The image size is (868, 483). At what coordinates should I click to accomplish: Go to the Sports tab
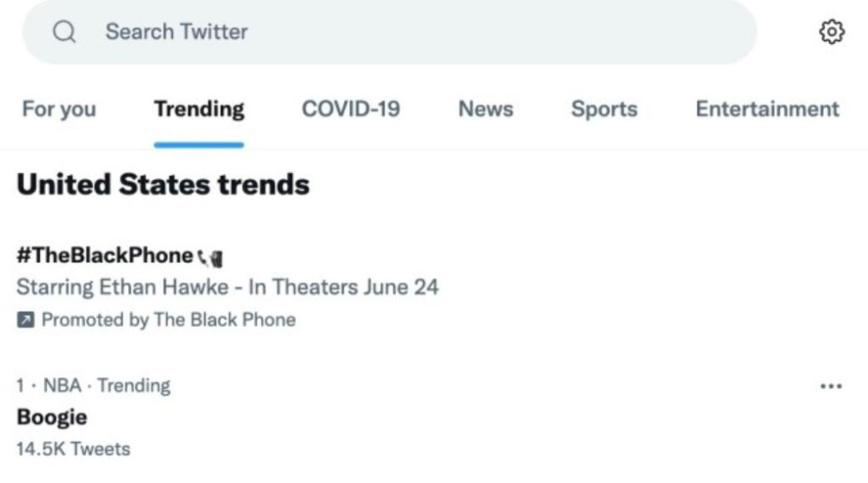[604, 109]
